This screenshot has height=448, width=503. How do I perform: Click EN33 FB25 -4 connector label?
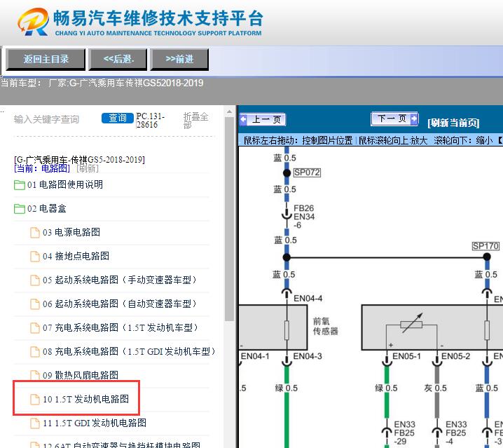point(456,433)
